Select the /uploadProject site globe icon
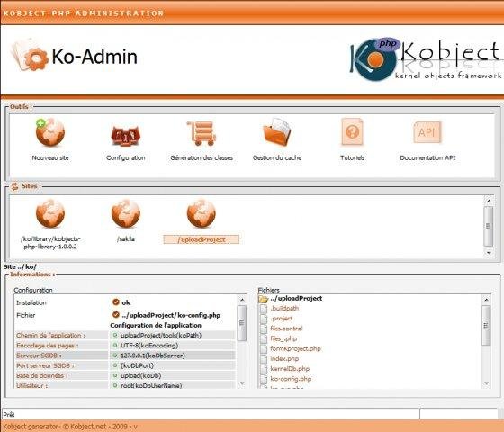 pyautogui.click(x=202, y=213)
